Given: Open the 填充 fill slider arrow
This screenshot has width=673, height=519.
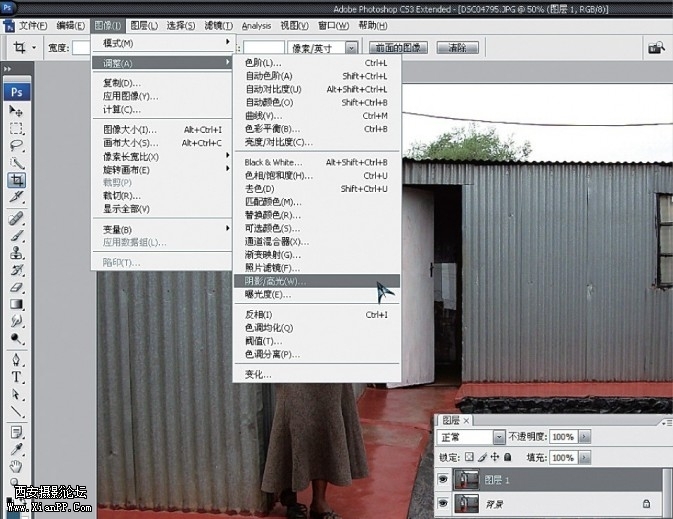Looking at the screenshot, I should tap(585, 457).
